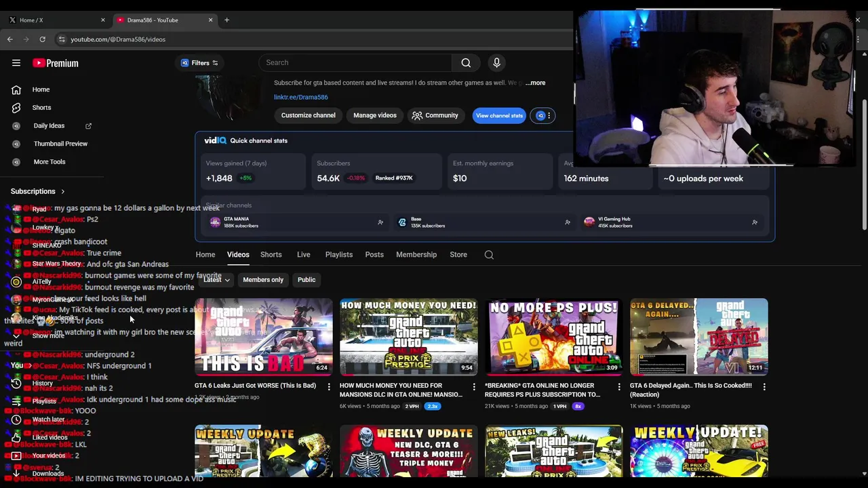Open options menu for PS Plus breaking video

coord(618,386)
